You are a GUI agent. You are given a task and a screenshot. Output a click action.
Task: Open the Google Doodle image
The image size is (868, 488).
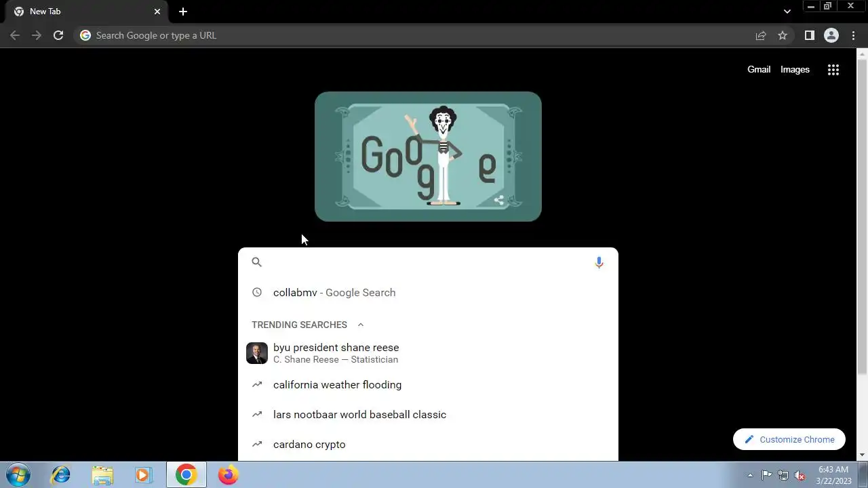point(428,157)
